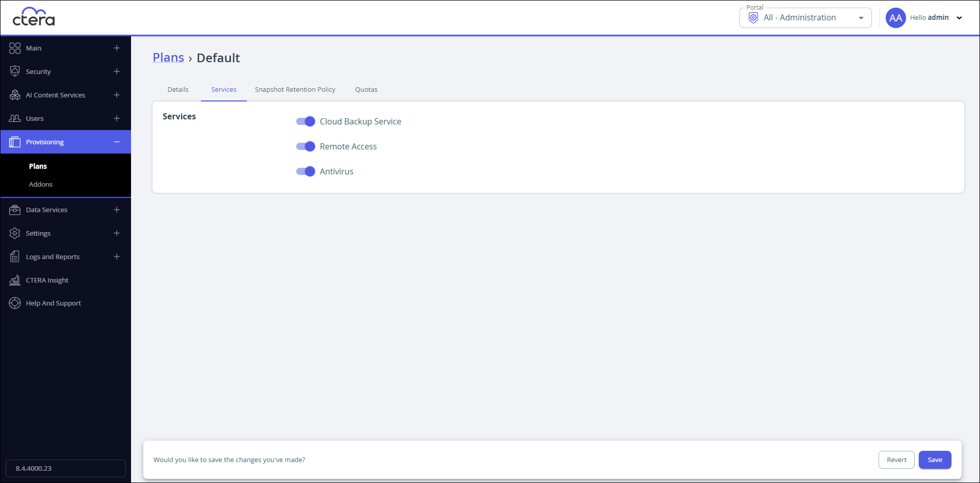
Task: Click the Revert button
Action: (896, 460)
